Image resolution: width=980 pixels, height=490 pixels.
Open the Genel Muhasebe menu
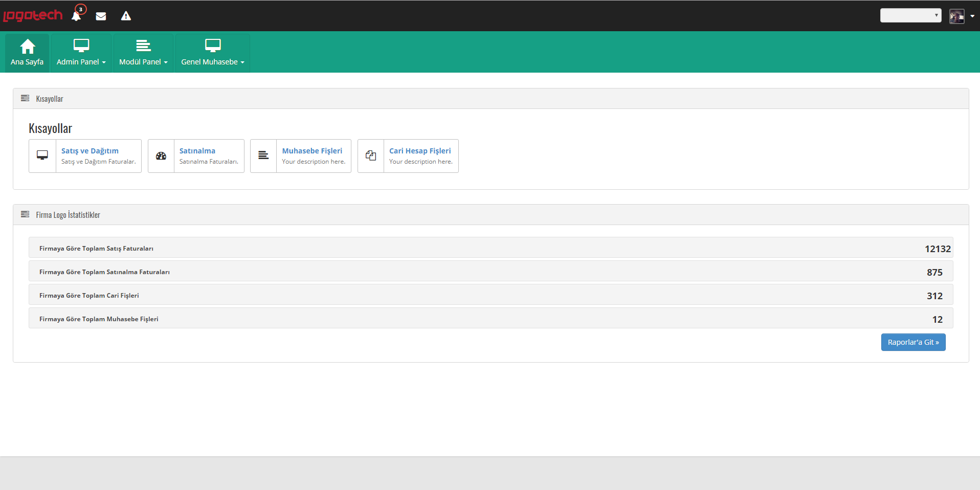tap(212, 53)
